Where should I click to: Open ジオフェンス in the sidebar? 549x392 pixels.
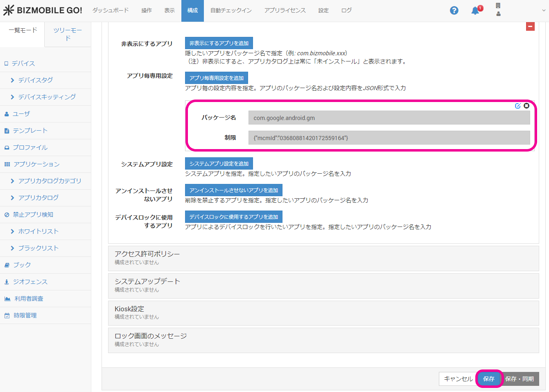(30, 282)
